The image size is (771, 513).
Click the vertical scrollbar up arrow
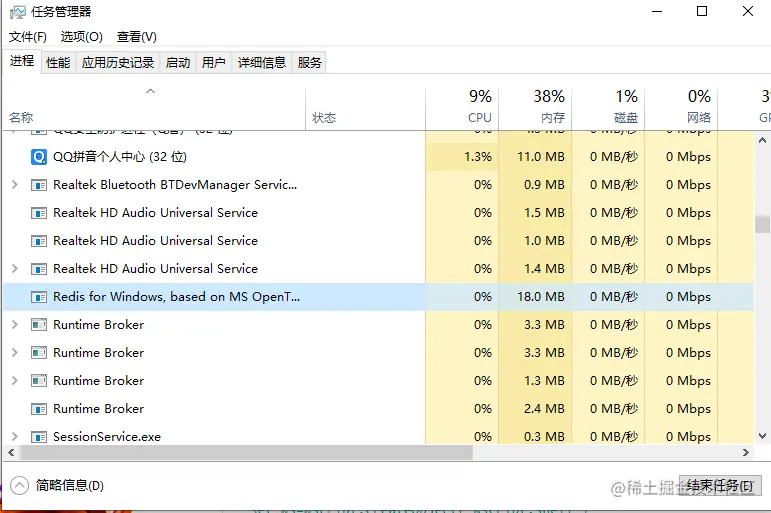762,140
